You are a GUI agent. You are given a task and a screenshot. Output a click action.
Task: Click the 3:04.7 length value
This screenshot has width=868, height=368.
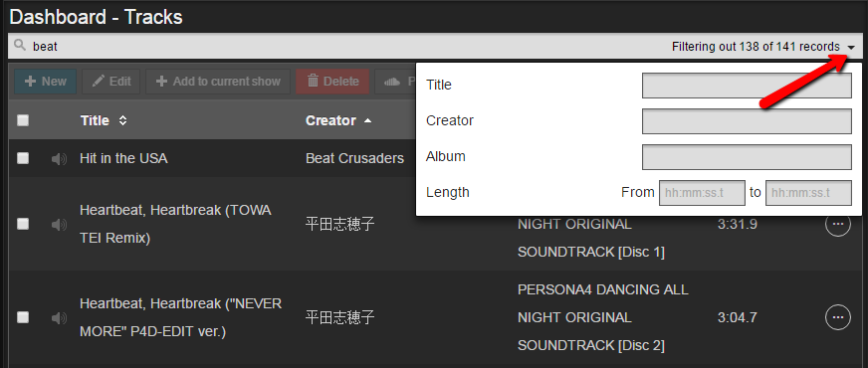(x=738, y=317)
